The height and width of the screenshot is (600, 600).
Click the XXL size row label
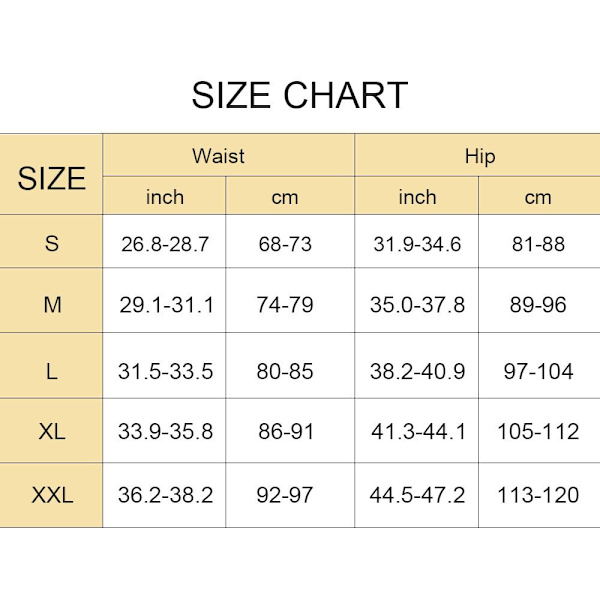coord(52,494)
